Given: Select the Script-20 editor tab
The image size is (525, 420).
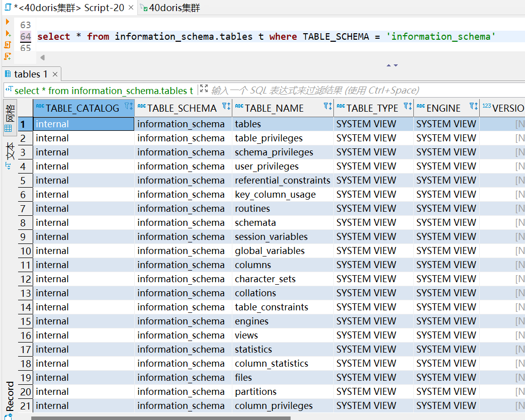Looking at the screenshot, I should (x=65, y=8).
